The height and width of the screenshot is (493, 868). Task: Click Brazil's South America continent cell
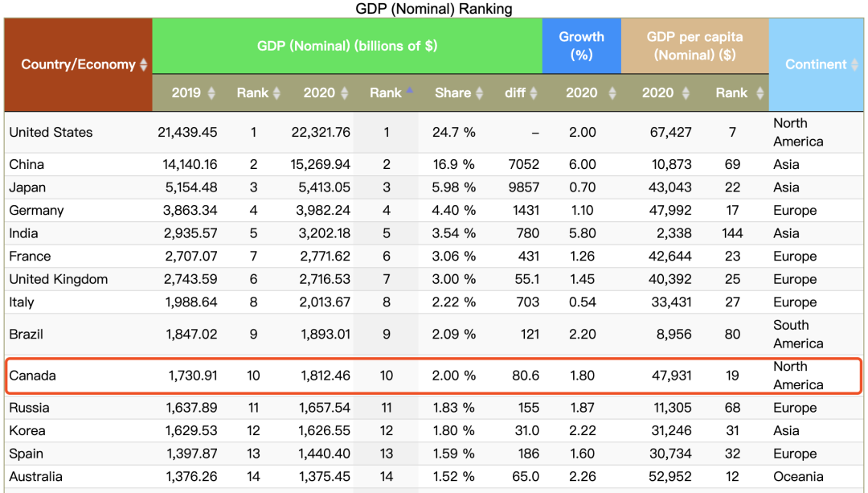(798, 335)
